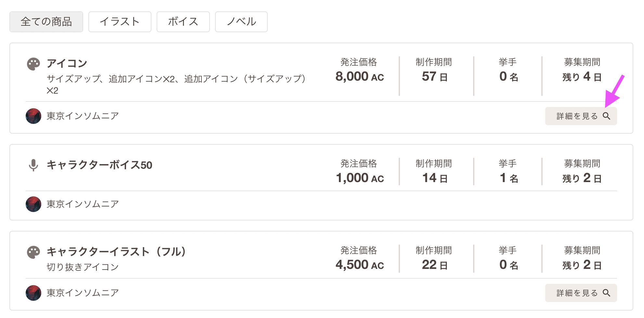Click 詳細を見る for the キャラクターイラスト（フル） listing
The width and height of the screenshot is (644, 318).
(x=581, y=293)
